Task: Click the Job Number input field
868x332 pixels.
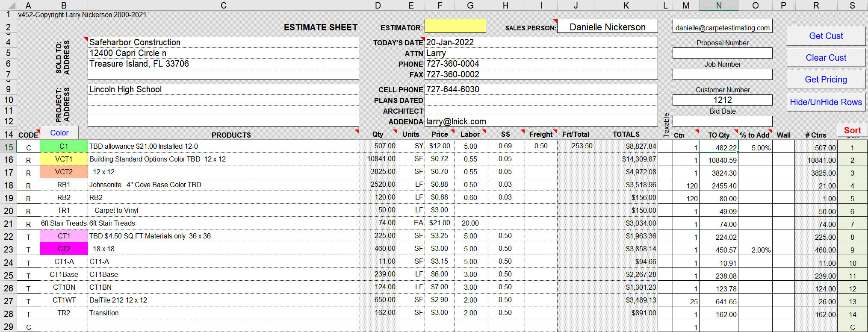Action: pos(722,74)
